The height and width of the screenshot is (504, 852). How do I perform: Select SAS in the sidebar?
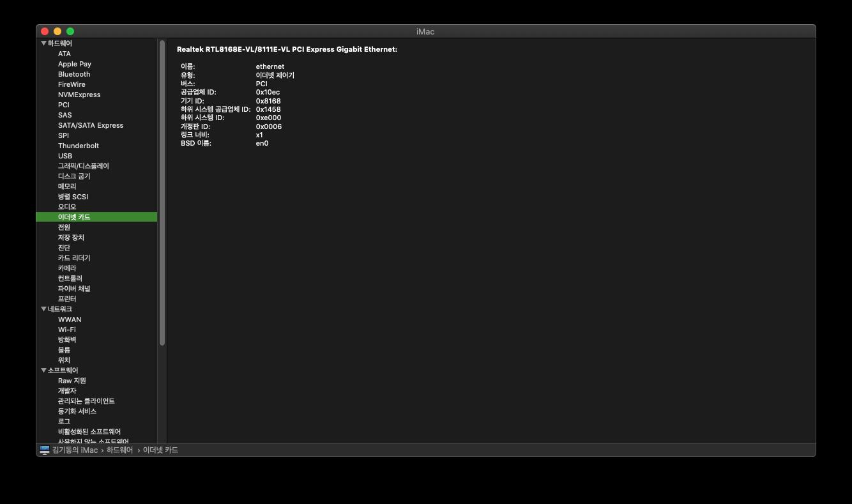[x=65, y=115]
